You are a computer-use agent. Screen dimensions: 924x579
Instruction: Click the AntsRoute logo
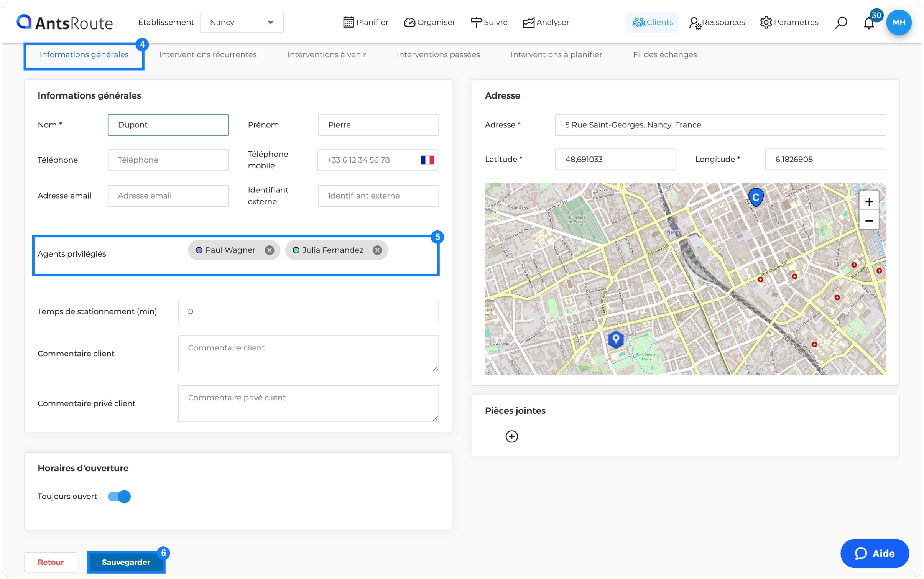64,22
